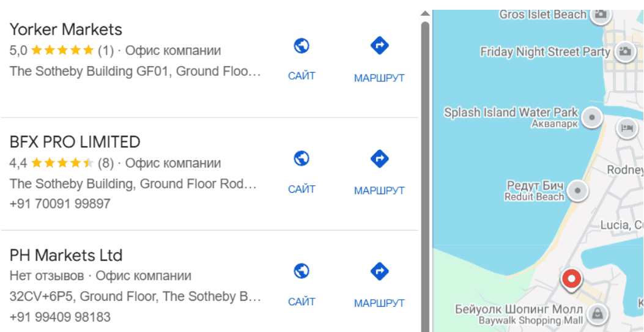Open the PH Markets Ltd listing title
The width and height of the screenshot is (644, 332).
(66, 255)
